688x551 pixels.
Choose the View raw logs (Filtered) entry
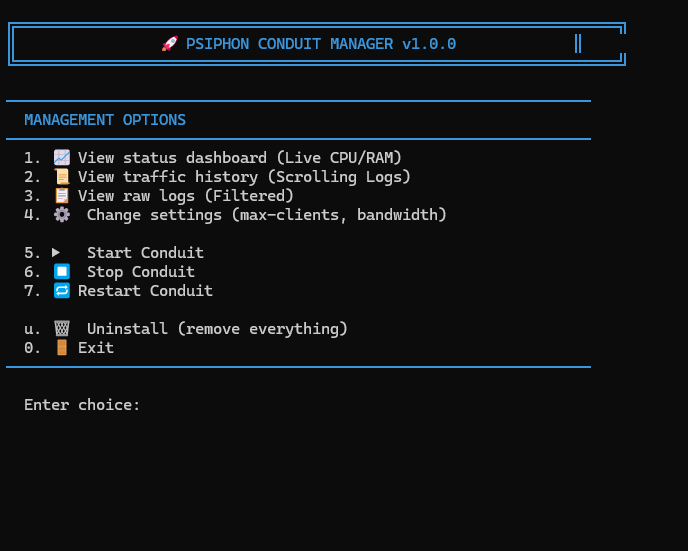click(186, 196)
